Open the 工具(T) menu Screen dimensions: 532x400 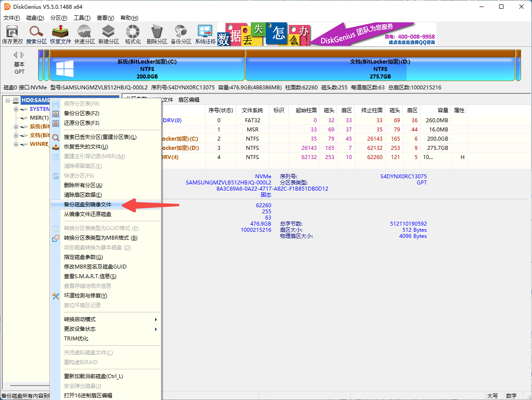tap(82, 18)
